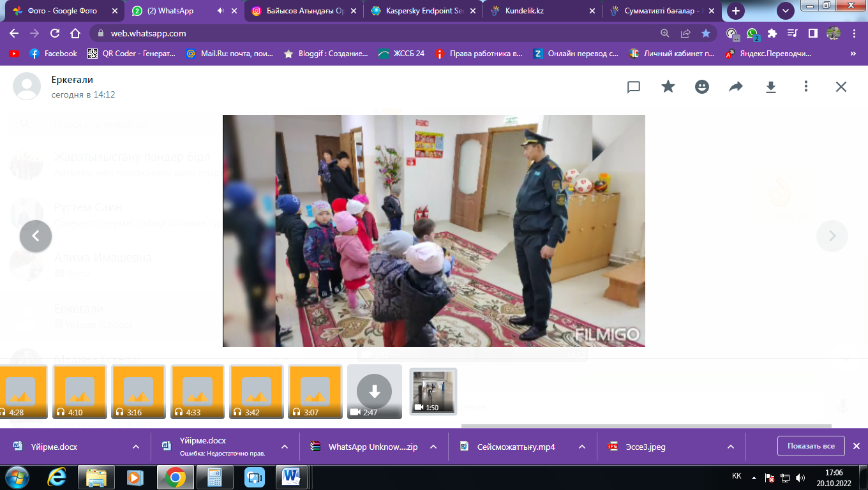This screenshot has width=868, height=490.
Task: Open audio thumbnail with duration 3:16
Action: [x=138, y=392]
